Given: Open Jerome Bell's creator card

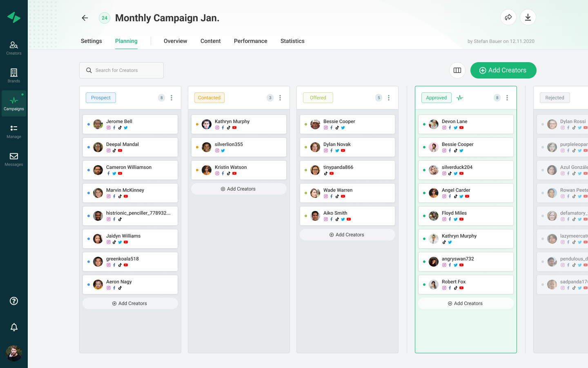Looking at the screenshot, I should point(130,124).
